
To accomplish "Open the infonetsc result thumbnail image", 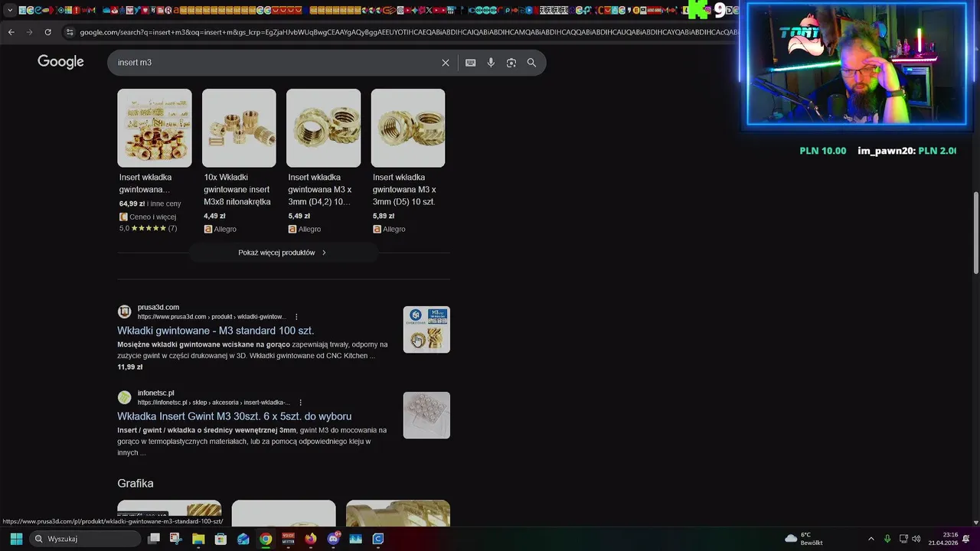I will (426, 416).
